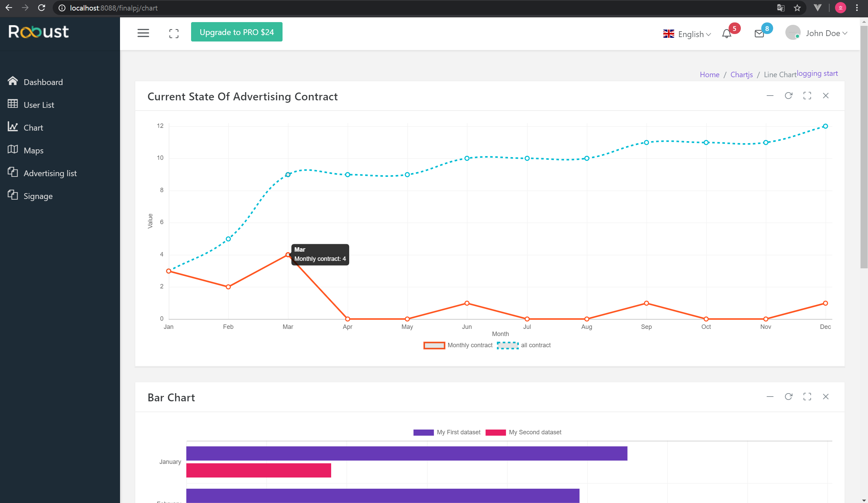Close the Bar Chart card

click(826, 397)
